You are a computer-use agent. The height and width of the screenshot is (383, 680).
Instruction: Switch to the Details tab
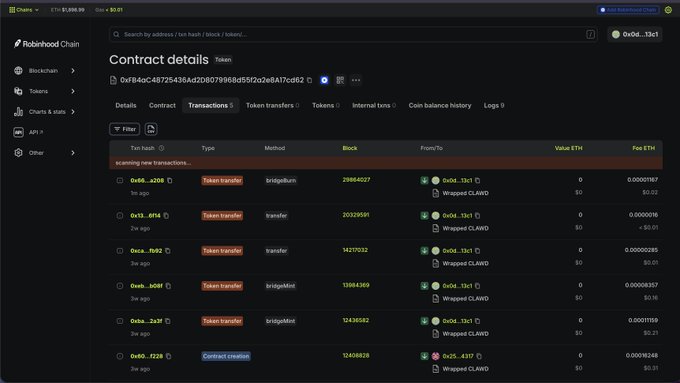(126, 105)
